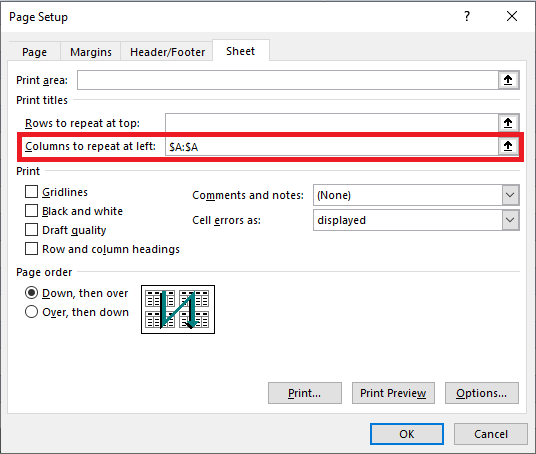Click inside the Print area input field
Screen dimensions: 536x454
287,80
